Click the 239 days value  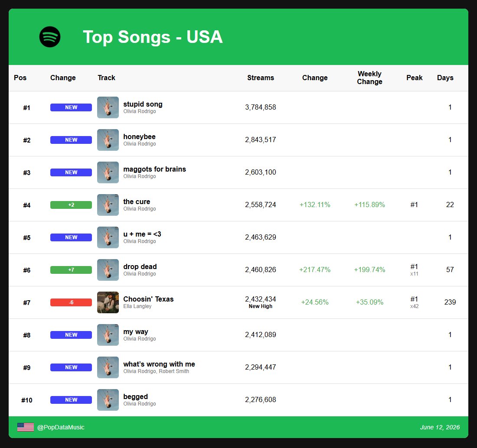click(450, 302)
